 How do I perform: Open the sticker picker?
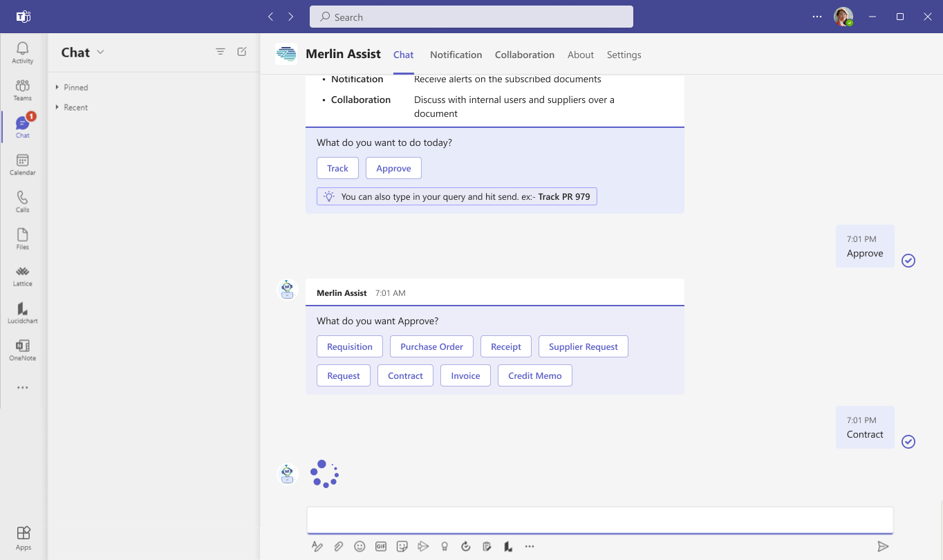click(x=402, y=546)
